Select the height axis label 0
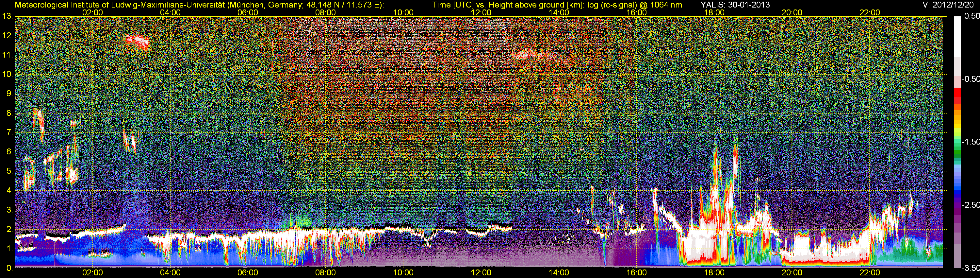Image resolution: width=980 pixels, height=278 pixels. click(9, 268)
